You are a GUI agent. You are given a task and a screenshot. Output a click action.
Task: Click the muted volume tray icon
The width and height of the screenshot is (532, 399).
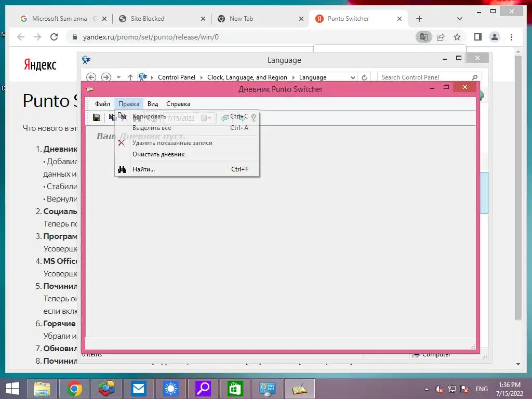point(439,389)
